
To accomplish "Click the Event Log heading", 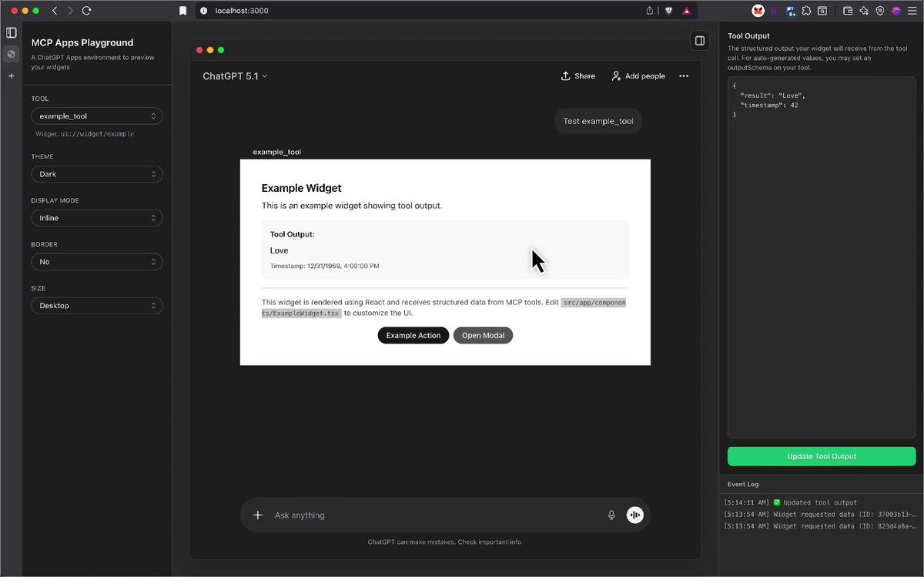I will (743, 484).
